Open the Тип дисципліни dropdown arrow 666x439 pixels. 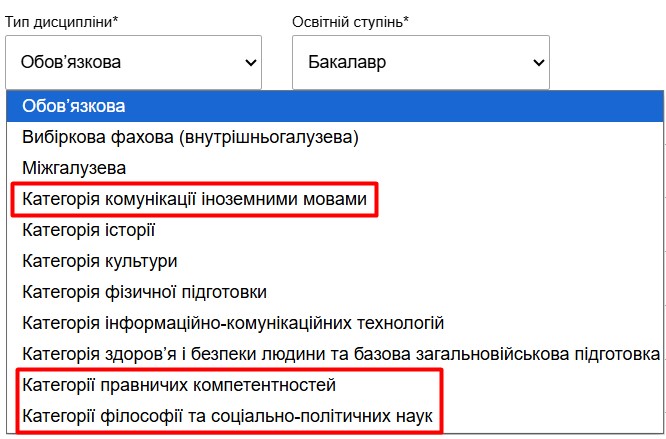point(249,63)
